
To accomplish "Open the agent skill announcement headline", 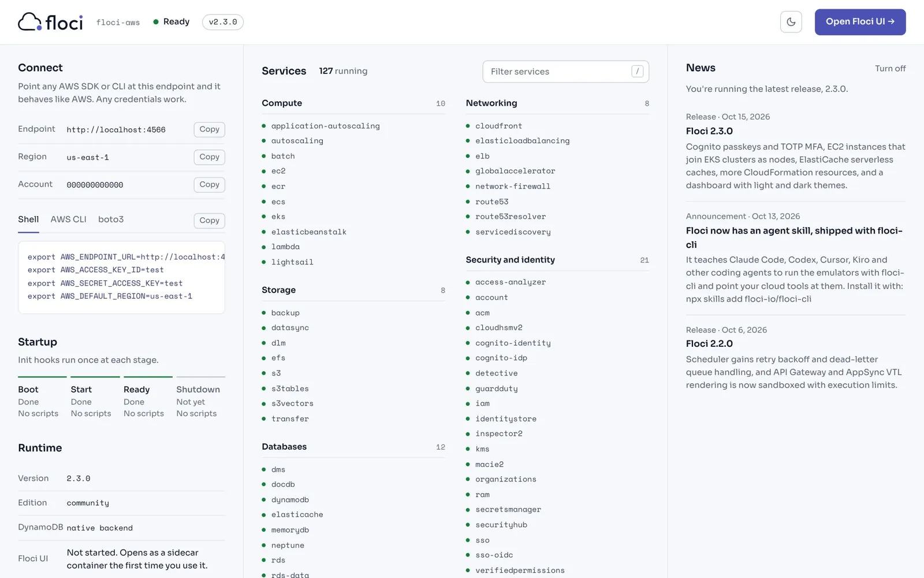I will pos(794,238).
